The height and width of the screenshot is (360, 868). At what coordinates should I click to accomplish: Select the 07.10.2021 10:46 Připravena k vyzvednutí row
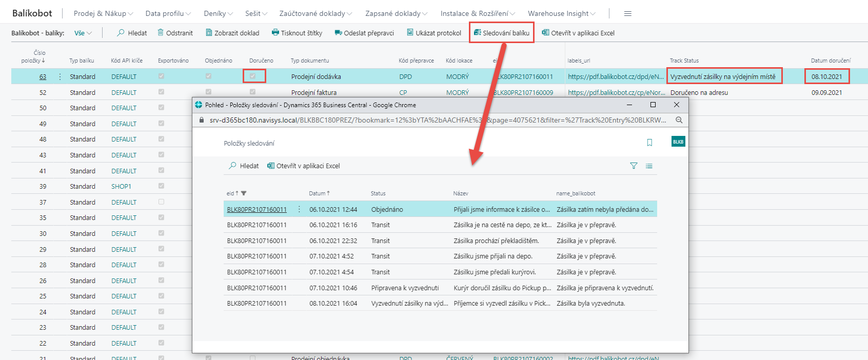coord(440,288)
